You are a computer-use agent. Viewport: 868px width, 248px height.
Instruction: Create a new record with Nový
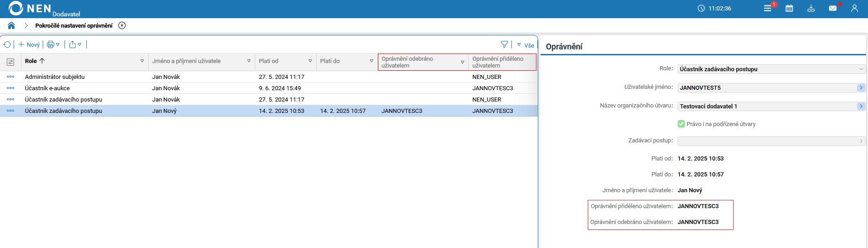click(29, 44)
